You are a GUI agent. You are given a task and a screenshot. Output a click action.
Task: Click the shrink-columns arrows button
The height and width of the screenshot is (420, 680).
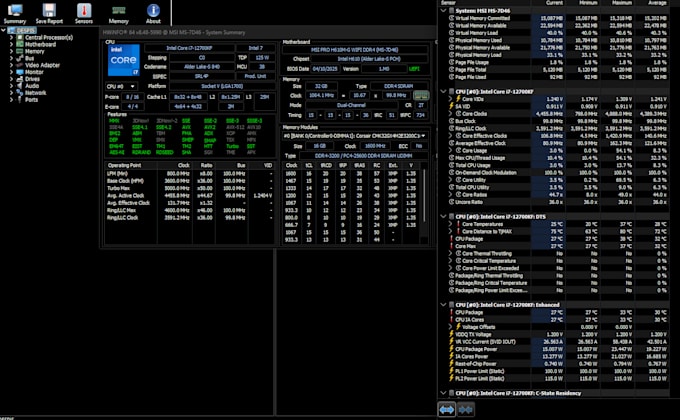pos(466,409)
